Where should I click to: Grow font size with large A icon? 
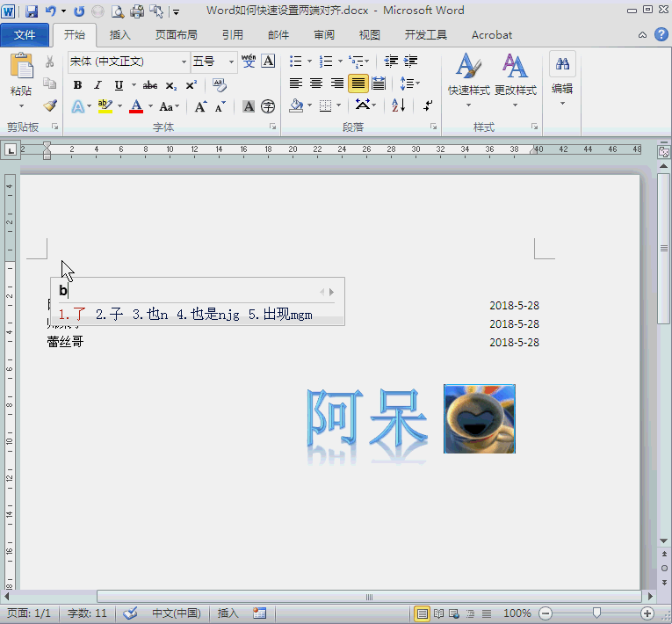tap(200, 106)
